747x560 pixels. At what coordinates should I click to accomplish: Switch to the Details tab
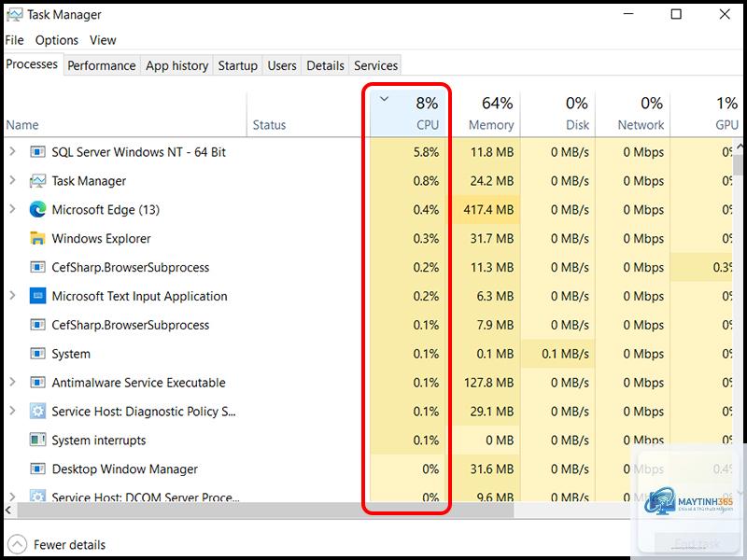pos(325,65)
